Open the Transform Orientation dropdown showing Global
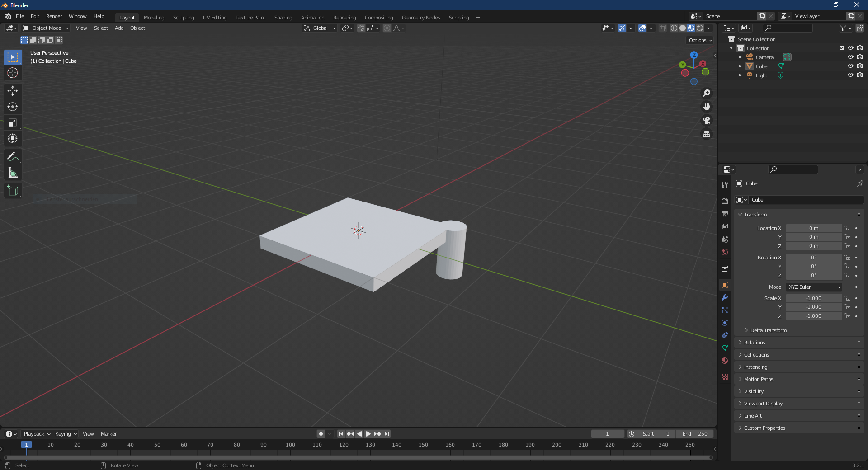This screenshot has width=868, height=470. [320, 28]
